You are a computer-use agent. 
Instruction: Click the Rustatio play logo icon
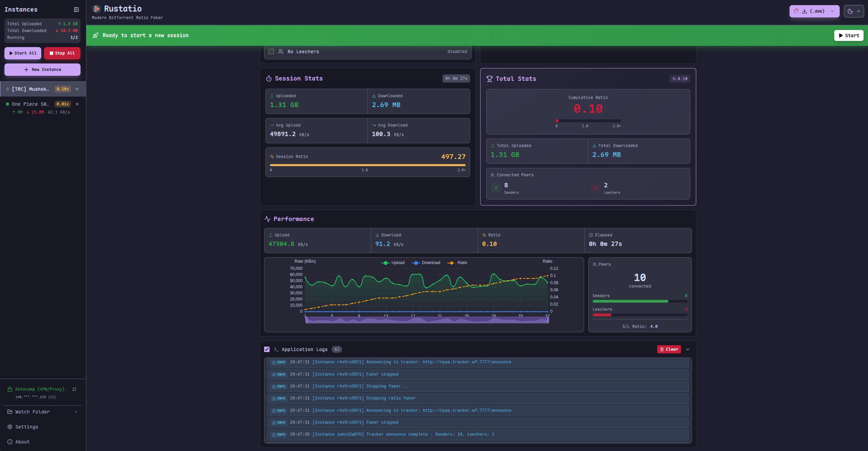point(97,9)
